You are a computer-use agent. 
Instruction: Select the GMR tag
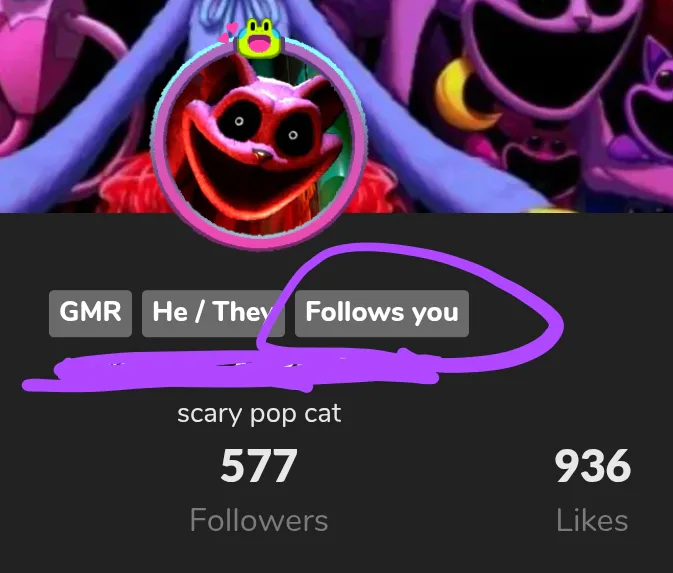pyautogui.click(x=90, y=313)
